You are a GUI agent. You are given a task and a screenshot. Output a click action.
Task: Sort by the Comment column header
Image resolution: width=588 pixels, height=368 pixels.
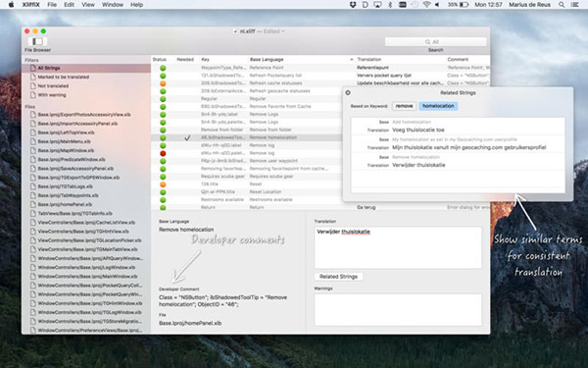click(x=458, y=59)
